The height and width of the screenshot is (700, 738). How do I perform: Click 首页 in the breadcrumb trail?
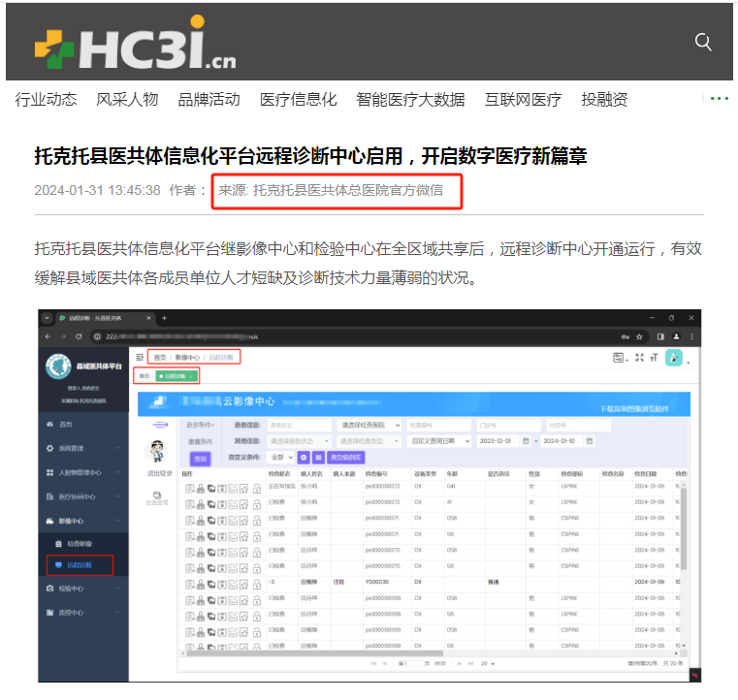pos(160,358)
